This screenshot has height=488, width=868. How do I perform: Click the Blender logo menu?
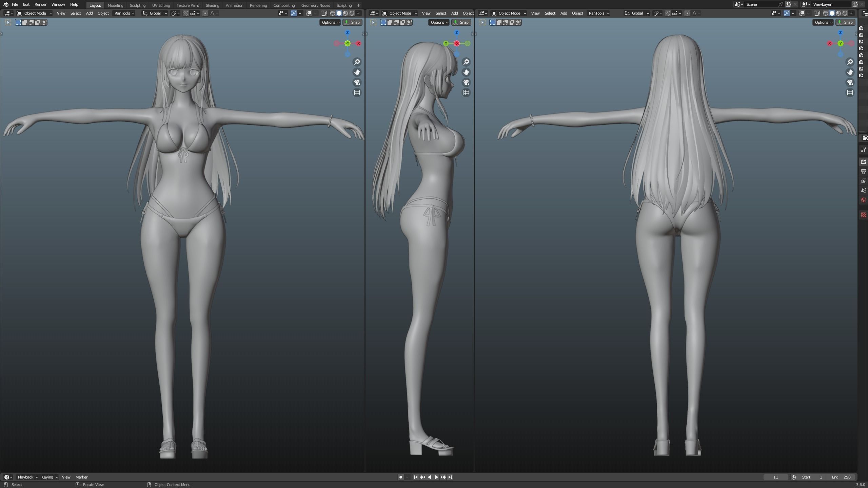pos(6,4)
